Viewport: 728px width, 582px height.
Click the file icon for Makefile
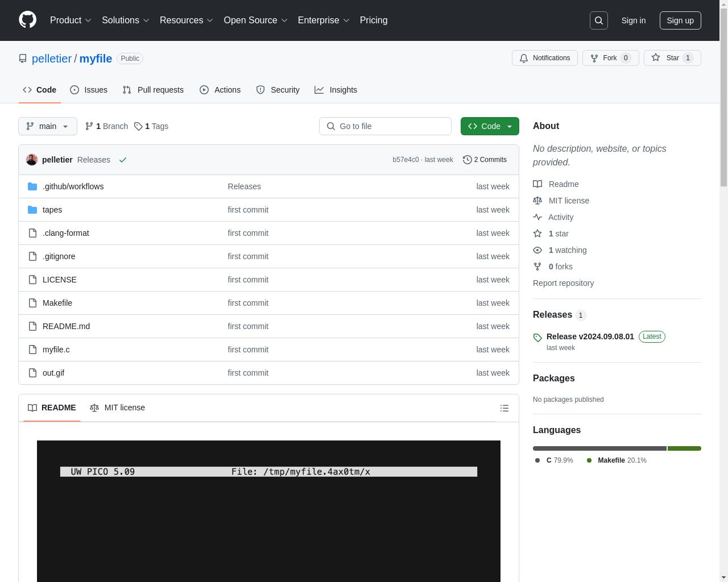click(x=32, y=303)
